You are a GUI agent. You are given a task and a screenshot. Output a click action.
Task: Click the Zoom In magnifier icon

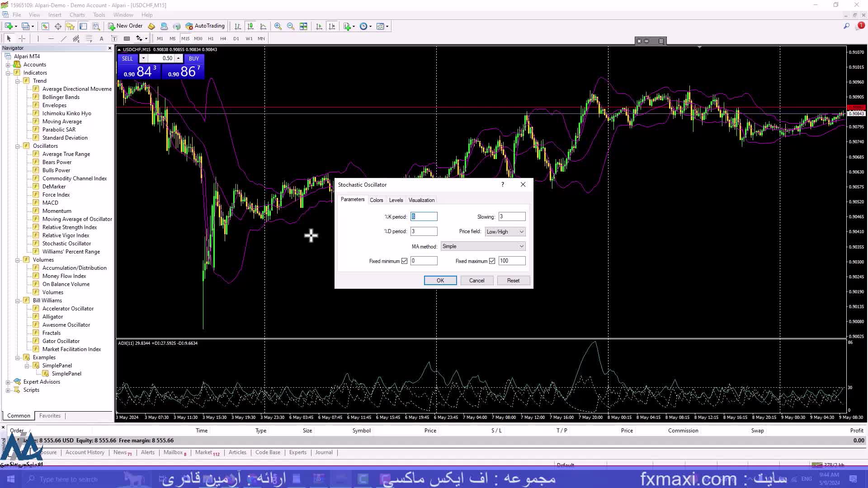pyautogui.click(x=278, y=26)
